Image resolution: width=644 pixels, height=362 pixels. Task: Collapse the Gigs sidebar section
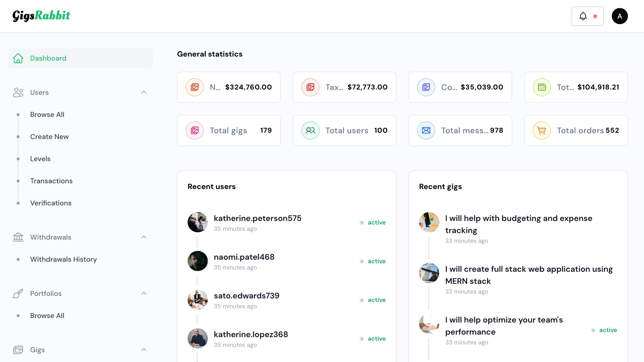coord(144,350)
